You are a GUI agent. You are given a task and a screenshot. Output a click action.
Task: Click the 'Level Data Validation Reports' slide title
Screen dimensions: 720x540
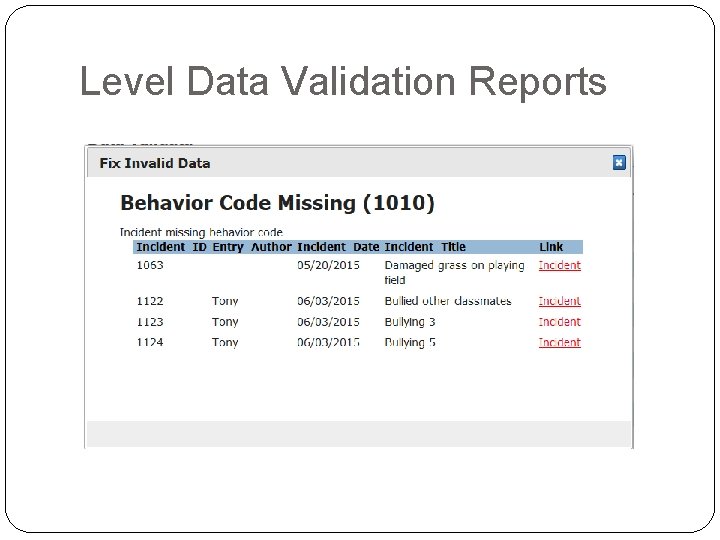(343, 81)
